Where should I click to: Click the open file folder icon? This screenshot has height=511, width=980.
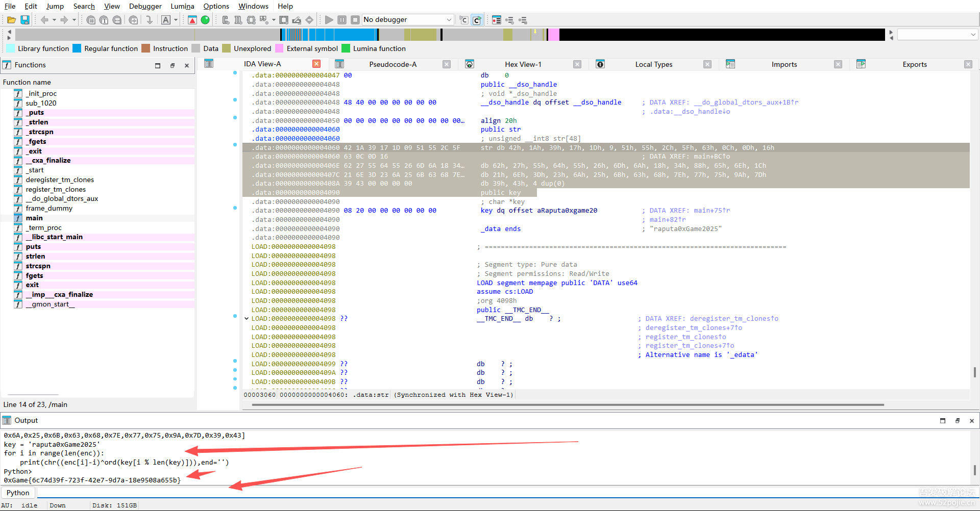click(11, 20)
